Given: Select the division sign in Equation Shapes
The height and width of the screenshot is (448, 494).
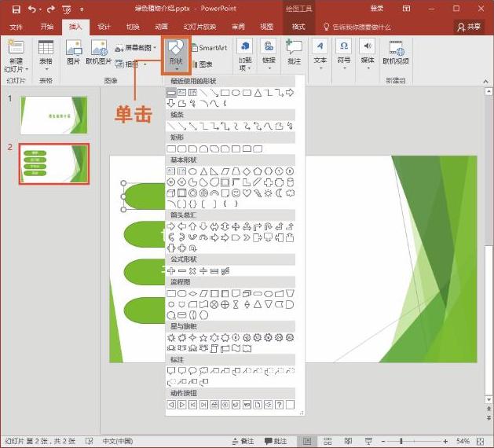Looking at the screenshot, I should point(203,271).
